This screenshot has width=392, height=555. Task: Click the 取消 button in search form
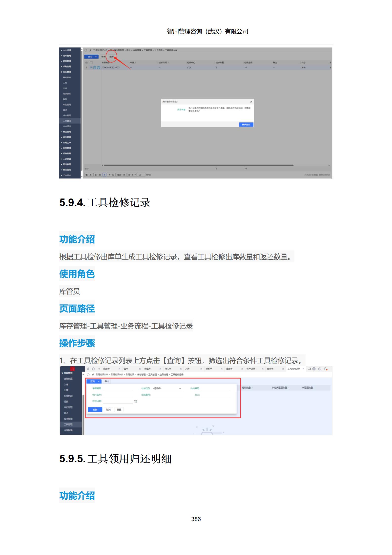[108, 410]
